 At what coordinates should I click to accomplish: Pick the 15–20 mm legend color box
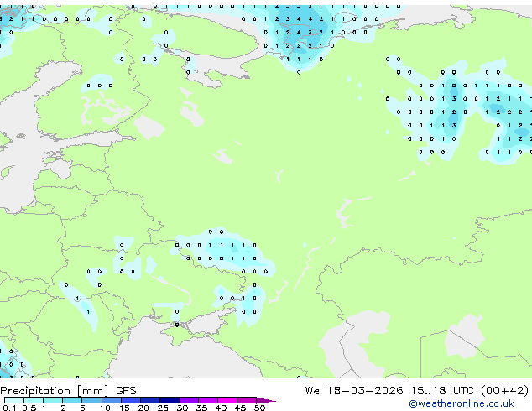pos(131,400)
